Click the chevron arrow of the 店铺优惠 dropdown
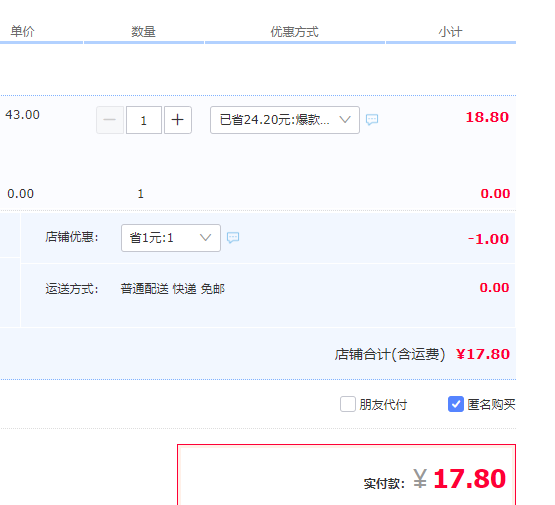 [x=205, y=237]
